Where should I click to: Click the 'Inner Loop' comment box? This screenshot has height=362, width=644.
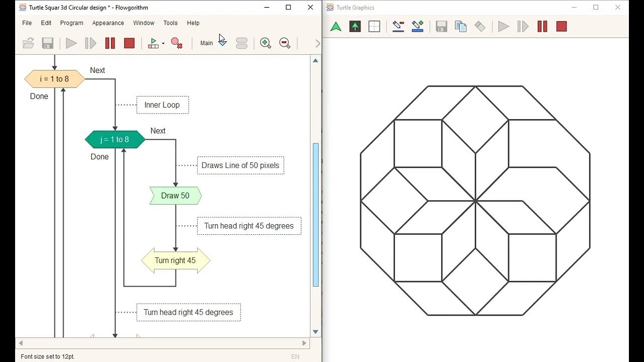pyautogui.click(x=163, y=105)
